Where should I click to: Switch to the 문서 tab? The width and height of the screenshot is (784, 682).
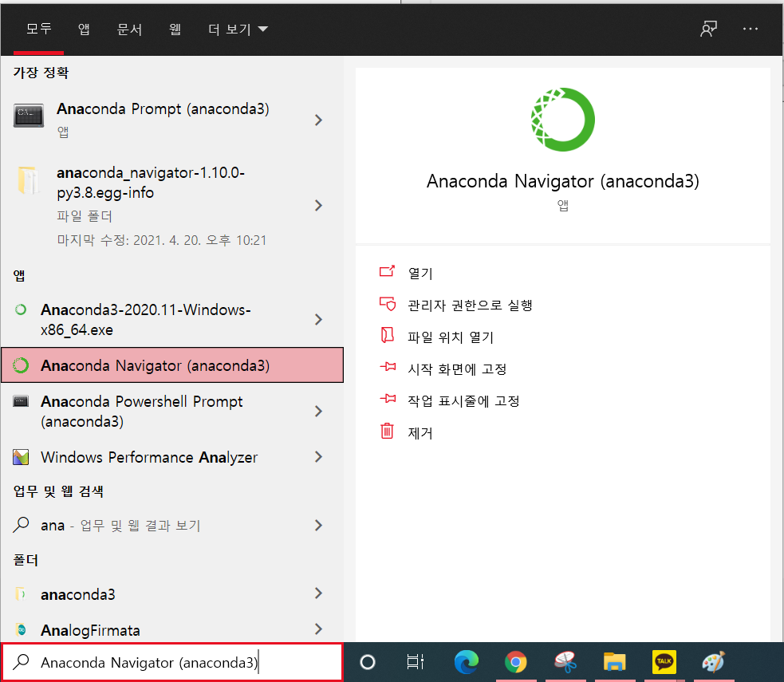click(x=129, y=29)
